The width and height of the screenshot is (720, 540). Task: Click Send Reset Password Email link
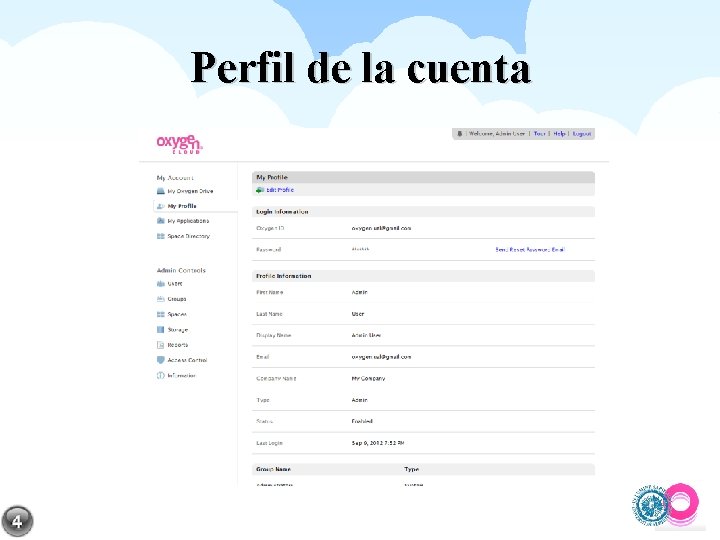coord(530,250)
